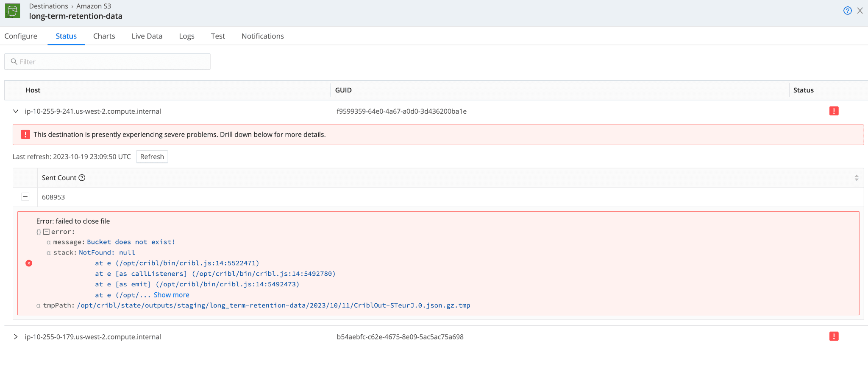Viewport: 868px width, 375px height.
Task: Expand the ip-10-255-0-179 host row
Action: [x=16, y=337]
